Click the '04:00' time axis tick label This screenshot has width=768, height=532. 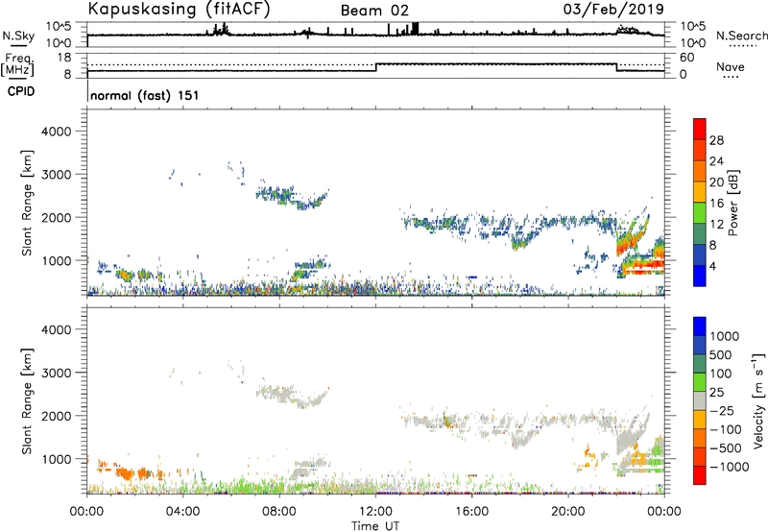(x=183, y=512)
